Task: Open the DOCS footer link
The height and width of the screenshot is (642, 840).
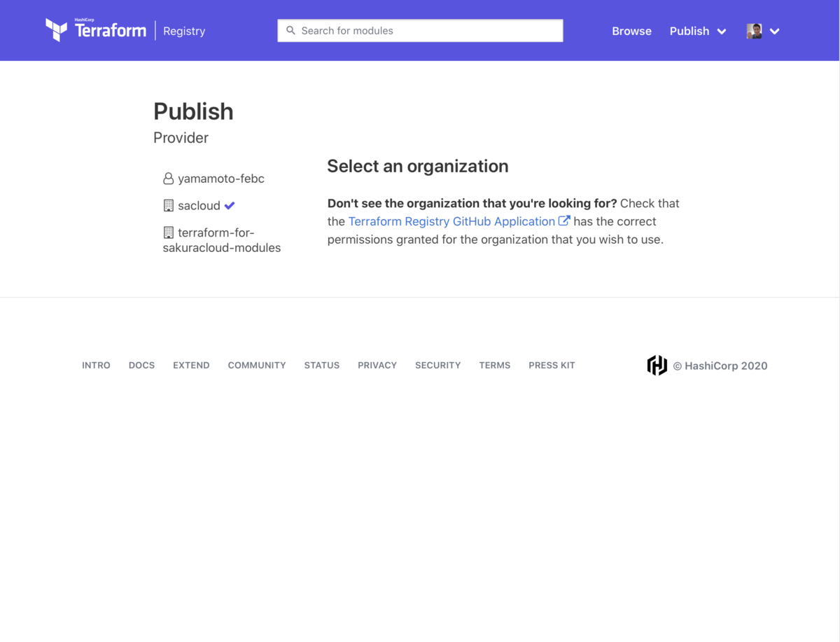Action: coord(141,365)
